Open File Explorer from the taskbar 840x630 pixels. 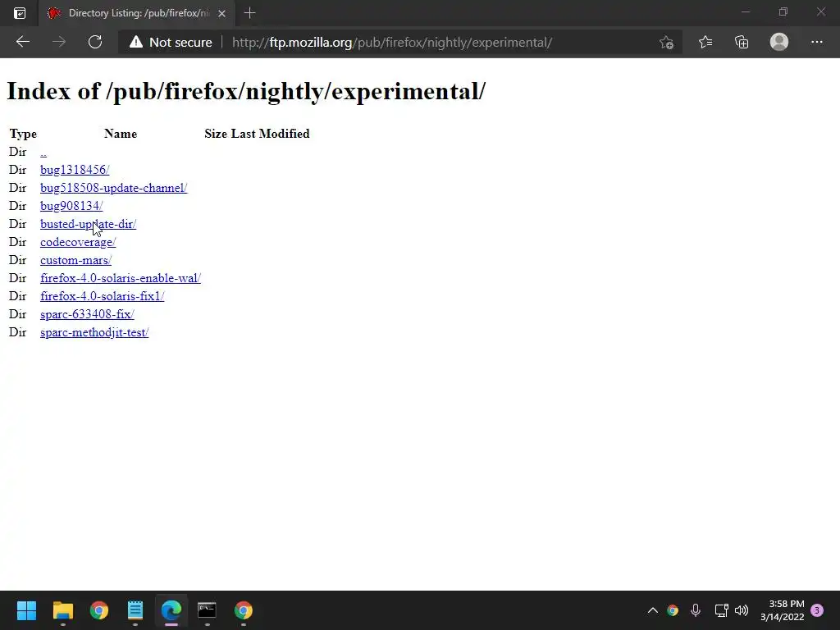62,610
